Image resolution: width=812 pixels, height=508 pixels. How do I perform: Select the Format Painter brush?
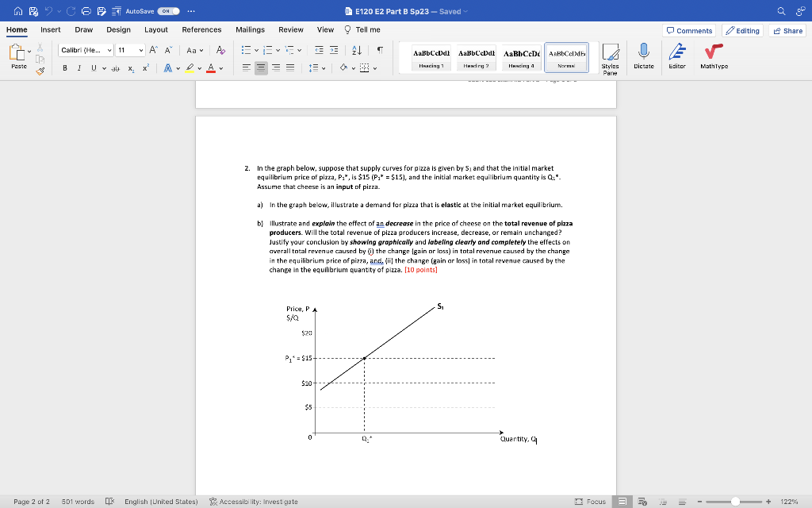(40, 71)
